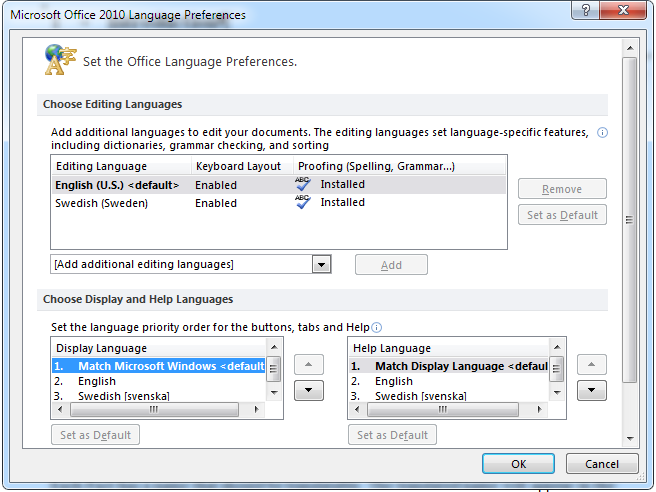Click Help Language vertical scrollbar thumb
This screenshot has width=656, height=492.
tap(556, 369)
